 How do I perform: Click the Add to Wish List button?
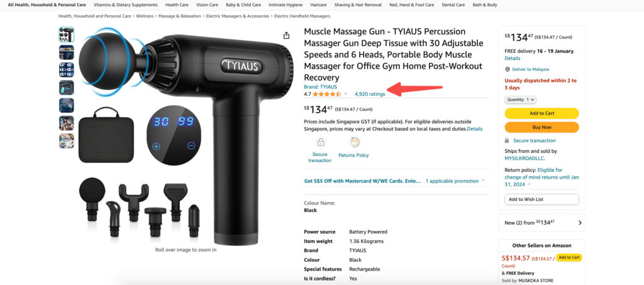point(541,199)
